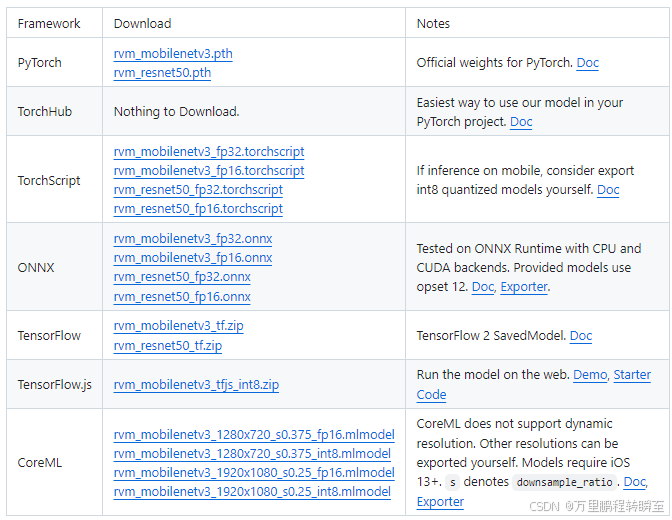Open the Doc link in TorchScript row
Screen dimensions: 672x520
pos(608,189)
